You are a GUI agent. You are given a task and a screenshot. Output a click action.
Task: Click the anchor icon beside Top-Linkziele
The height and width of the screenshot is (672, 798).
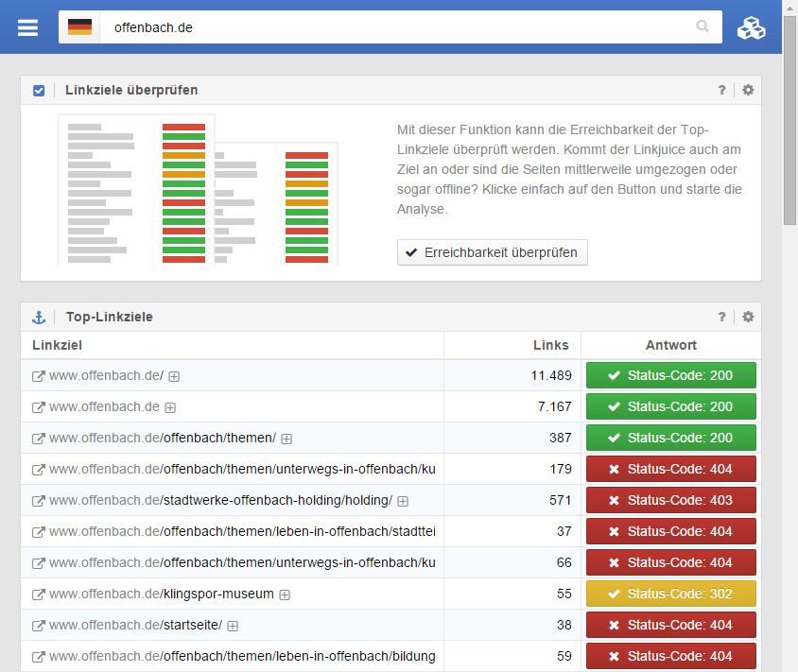click(x=39, y=318)
